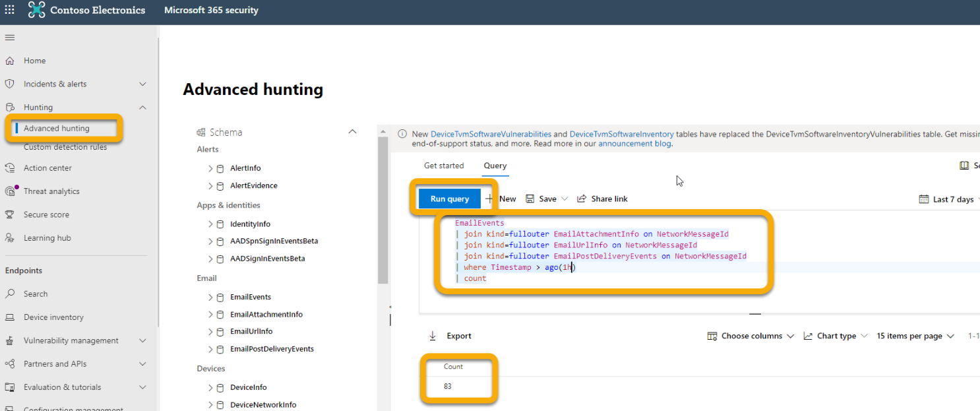The image size is (980, 411).
Task: Expand the IdentityInfo table node
Action: [211, 224]
